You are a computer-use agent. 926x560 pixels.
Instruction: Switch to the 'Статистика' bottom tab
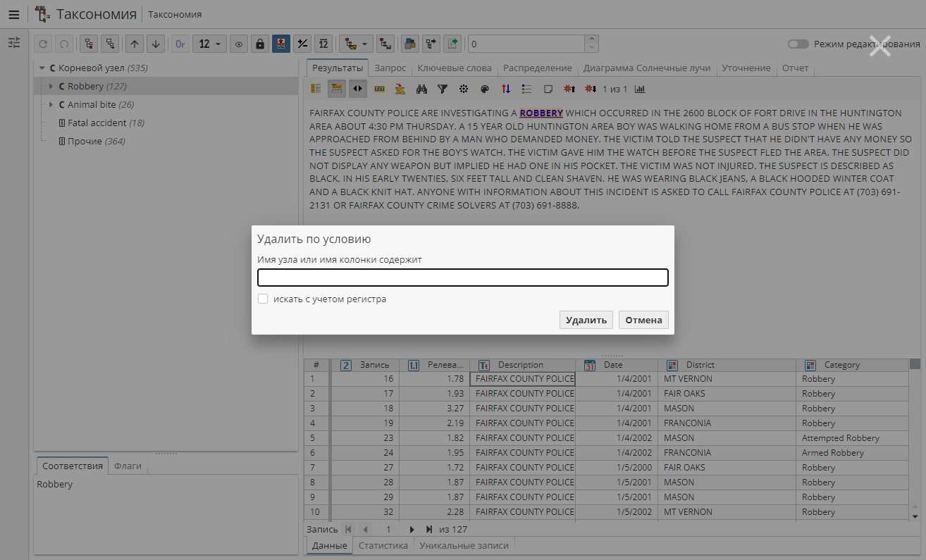click(x=383, y=545)
